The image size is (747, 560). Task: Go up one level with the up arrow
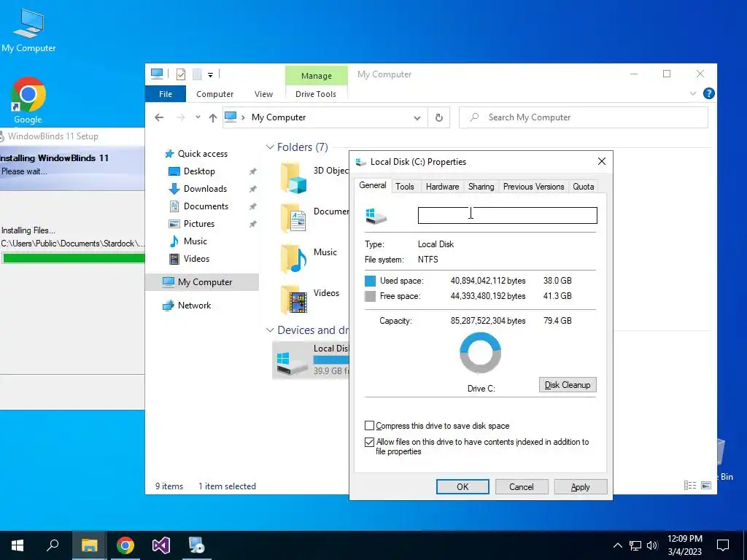[x=213, y=117]
